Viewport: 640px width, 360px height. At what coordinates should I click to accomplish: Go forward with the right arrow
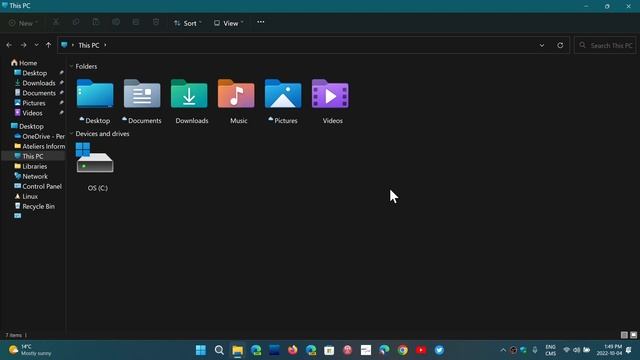[x=24, y=45]
